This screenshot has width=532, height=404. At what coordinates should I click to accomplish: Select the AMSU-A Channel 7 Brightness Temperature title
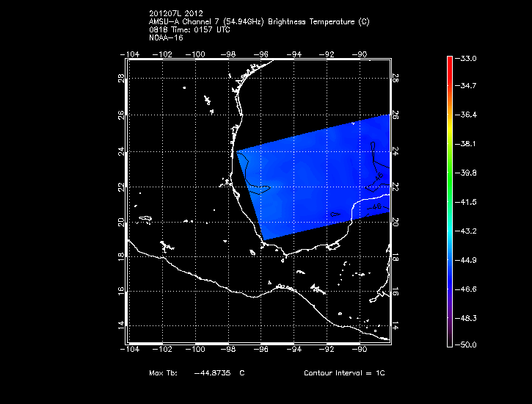[259, 22]
